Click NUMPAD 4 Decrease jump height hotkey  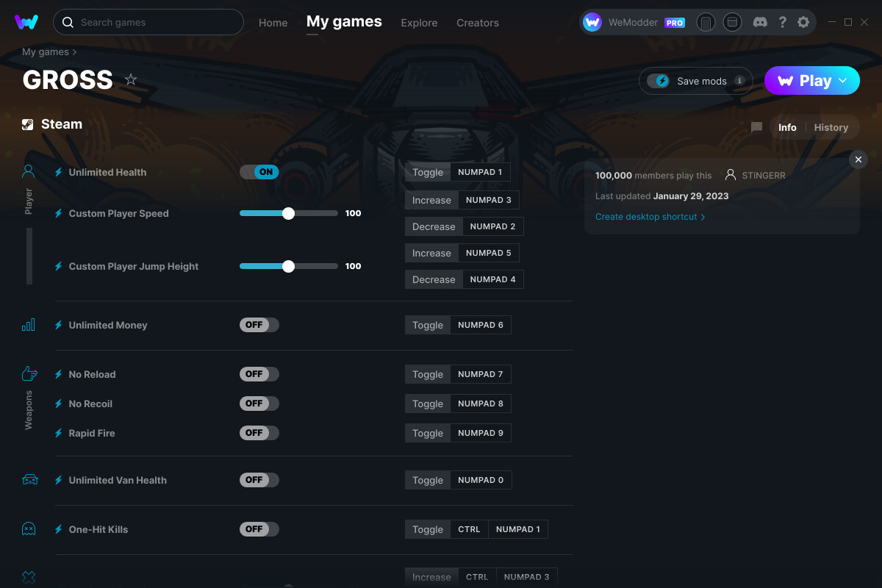pyautogui.click(x=492, y=279)
